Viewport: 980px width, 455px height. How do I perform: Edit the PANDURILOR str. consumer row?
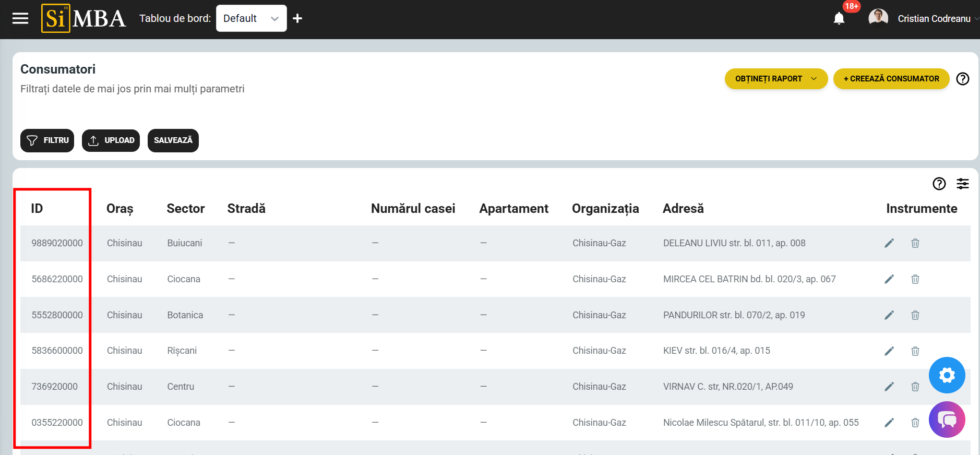[x=889, y=315]
